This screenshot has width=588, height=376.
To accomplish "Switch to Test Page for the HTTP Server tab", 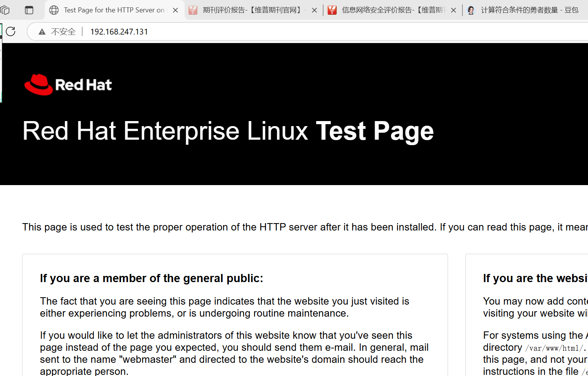I will pyautogui.click(x=114, y=10).
